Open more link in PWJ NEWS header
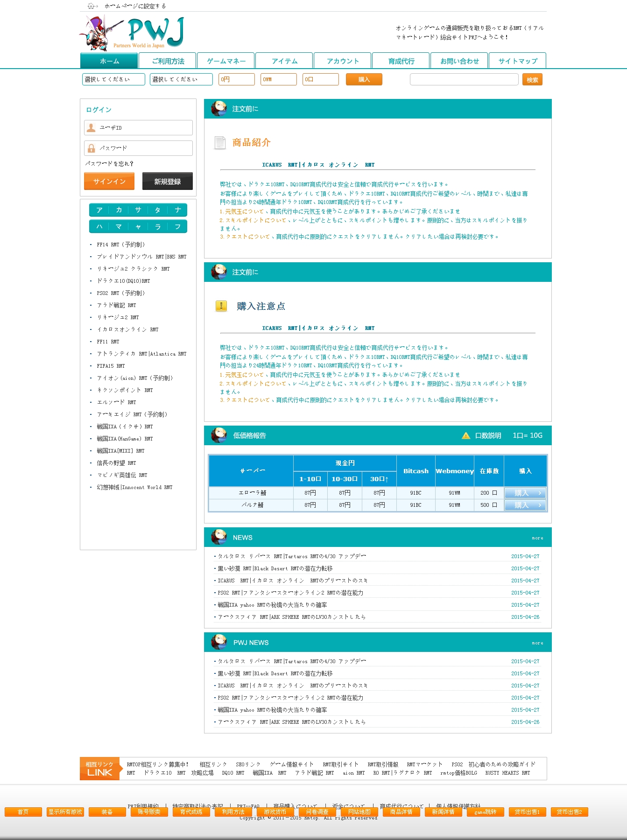The height and width of the screenshot is (840, 627). [x=537, y=643]
